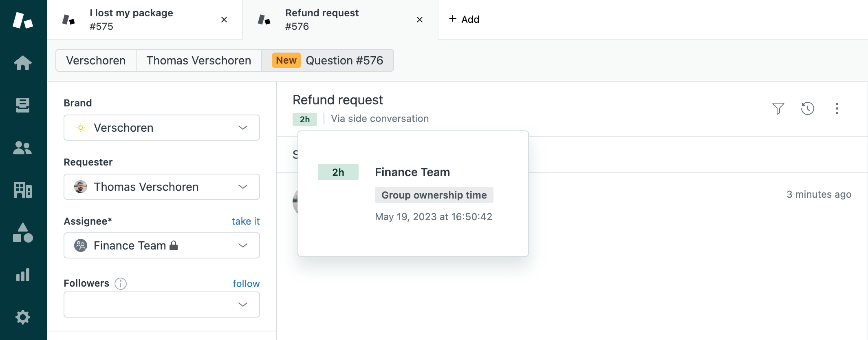Click the conversation filter funnel icon
The width and height of the screenshot is (868, 340).
tap(778, 108)
